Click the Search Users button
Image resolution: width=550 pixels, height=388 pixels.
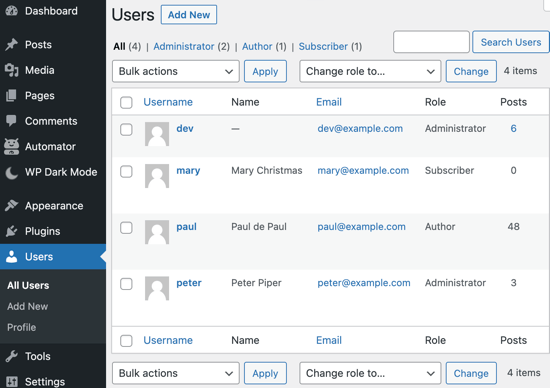pyautogui.click(x=511, y=42)
